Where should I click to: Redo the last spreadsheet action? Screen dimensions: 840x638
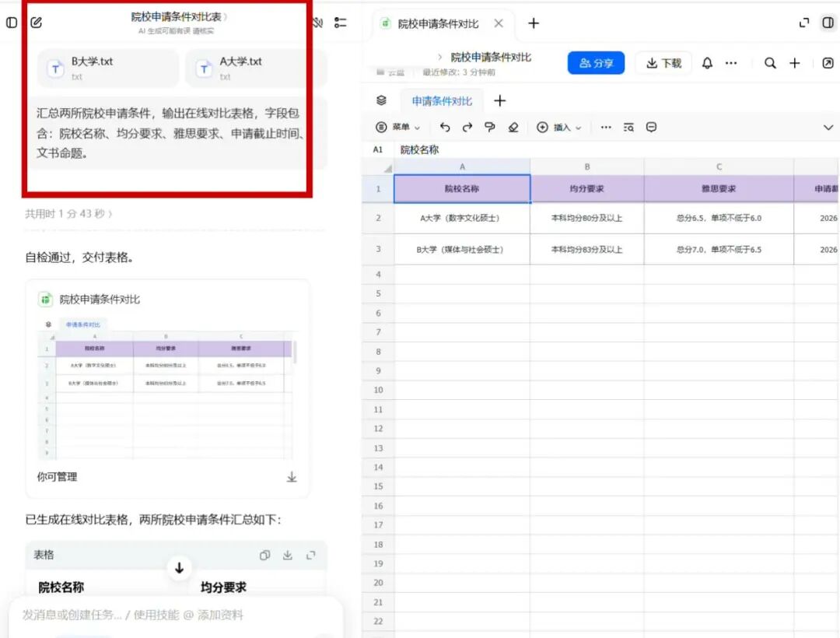pyautogui.click(x=467, y=127)
